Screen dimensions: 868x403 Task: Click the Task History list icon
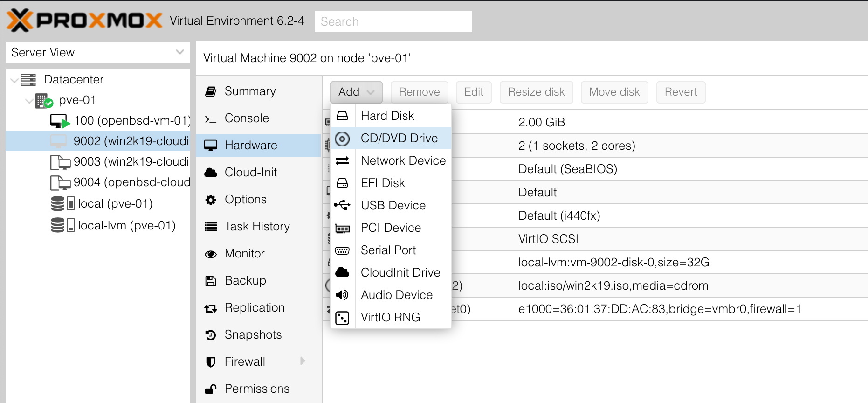tap(211, 227)
